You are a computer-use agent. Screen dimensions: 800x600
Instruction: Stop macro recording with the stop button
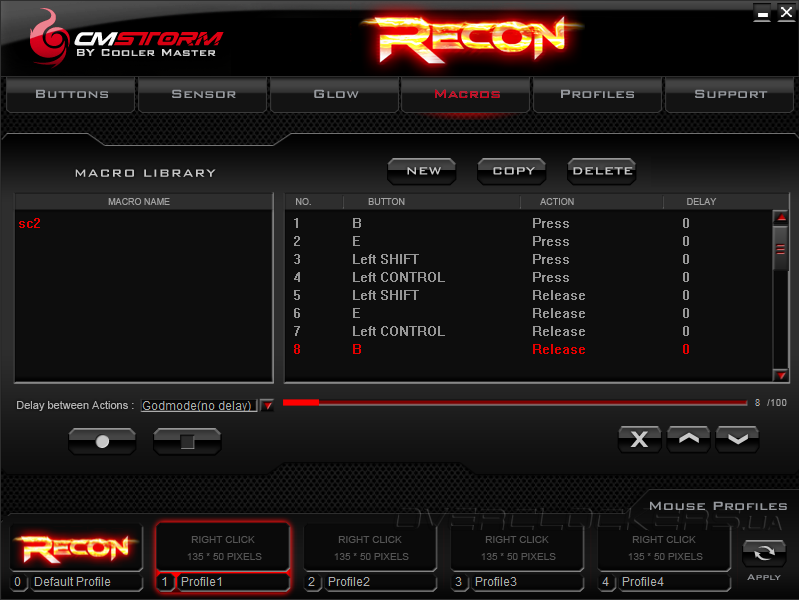[x=187, y=441]
